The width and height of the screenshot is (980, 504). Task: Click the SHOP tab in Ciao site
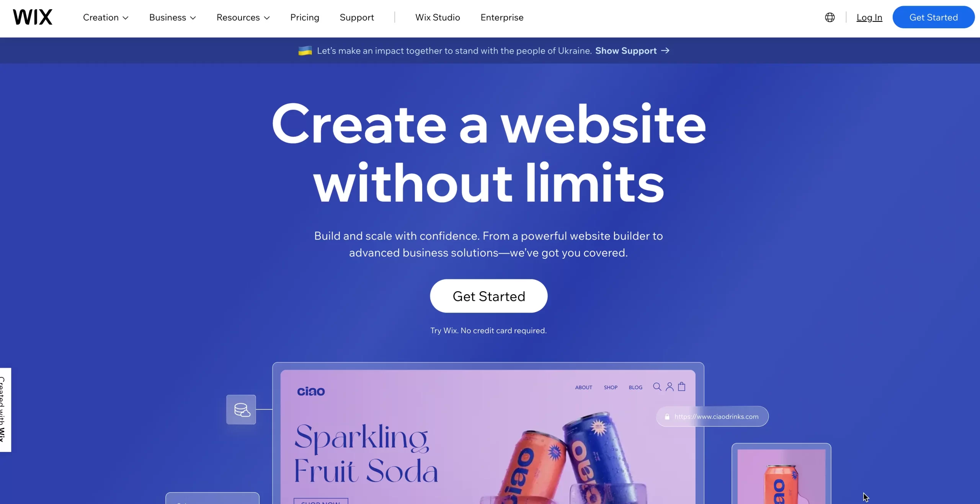point(610,387)
